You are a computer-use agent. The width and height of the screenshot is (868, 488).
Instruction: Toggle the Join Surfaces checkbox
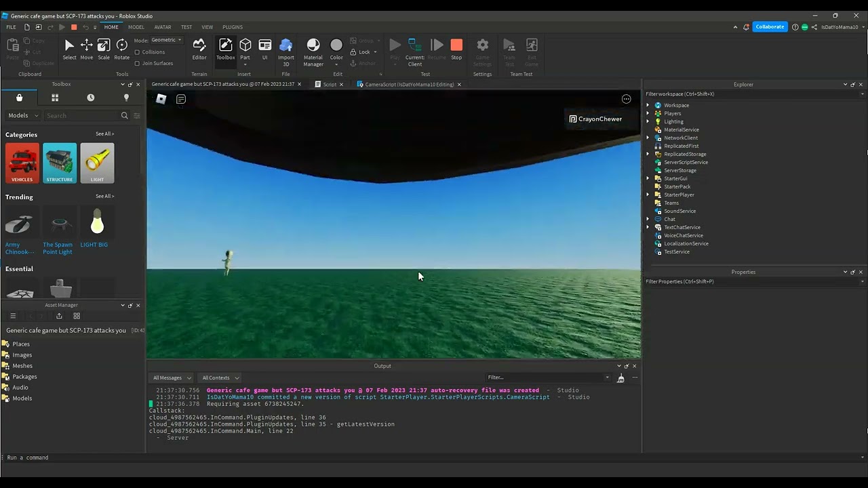[x=137, y=64]
